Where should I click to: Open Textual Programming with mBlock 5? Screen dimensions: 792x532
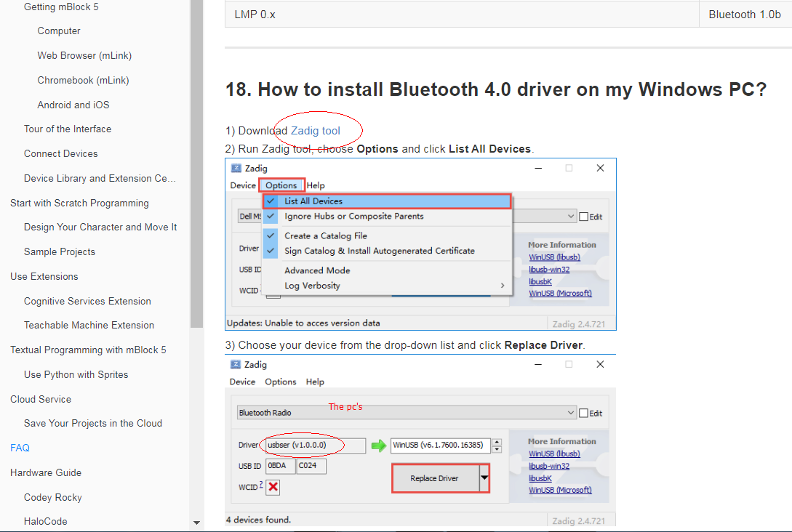88,350
